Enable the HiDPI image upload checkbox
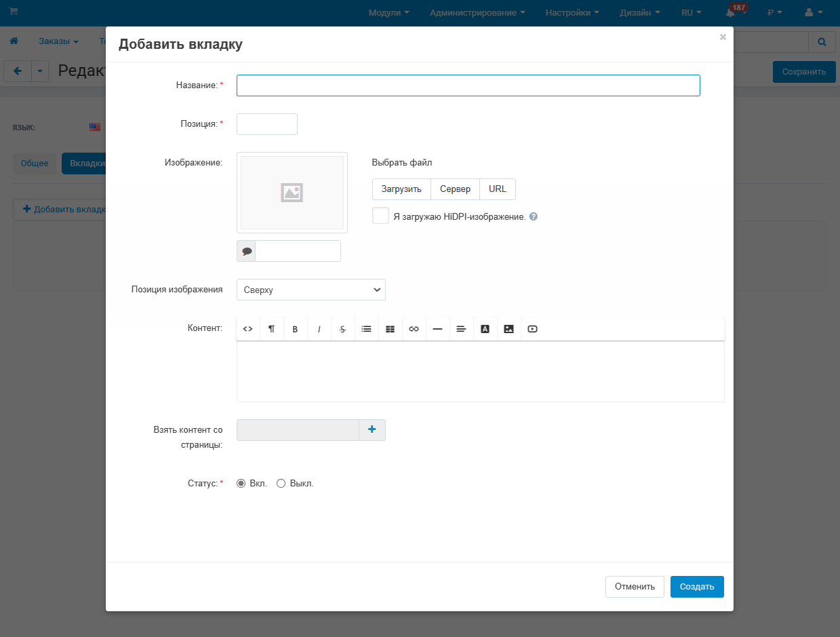Viewport: 840px width, 637px height. [x=380, y=216]
